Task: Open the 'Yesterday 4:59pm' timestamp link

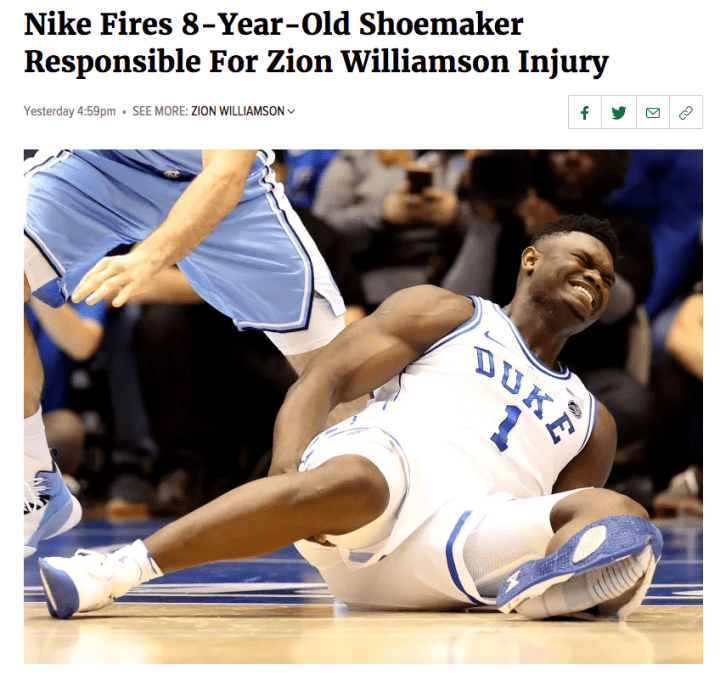Action: (x=70, y=112)
